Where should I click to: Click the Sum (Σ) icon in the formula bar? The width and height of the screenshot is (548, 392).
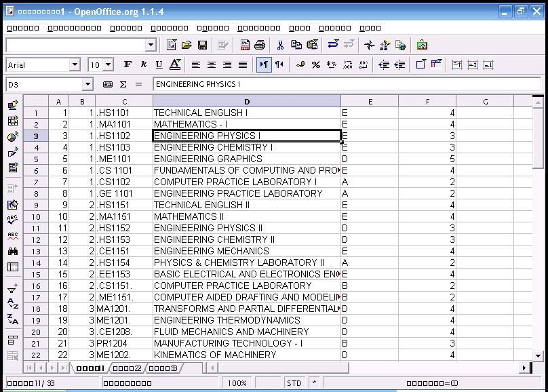click(123, 83)
